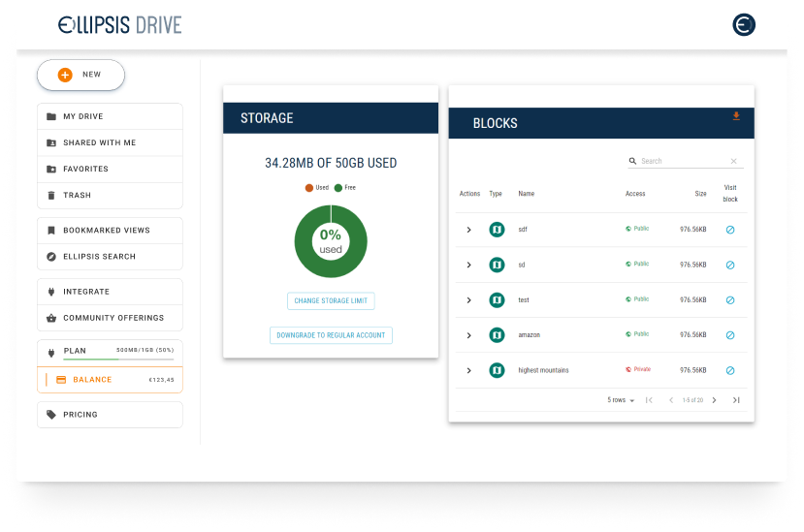Click the Shared With Me folder icon
Viewport: 804px width, 532px height.
click(51, 142)
